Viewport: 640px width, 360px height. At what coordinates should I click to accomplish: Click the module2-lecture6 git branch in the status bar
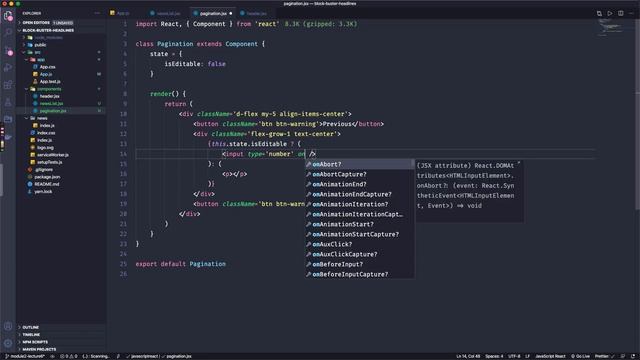(x=24, y=356)
